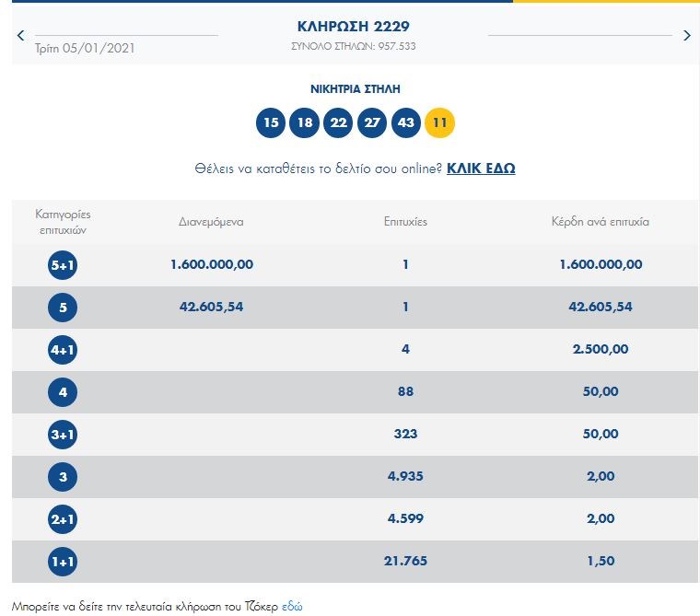
Task: Go to the next draw using right arrow
Action: coord(686,36)
